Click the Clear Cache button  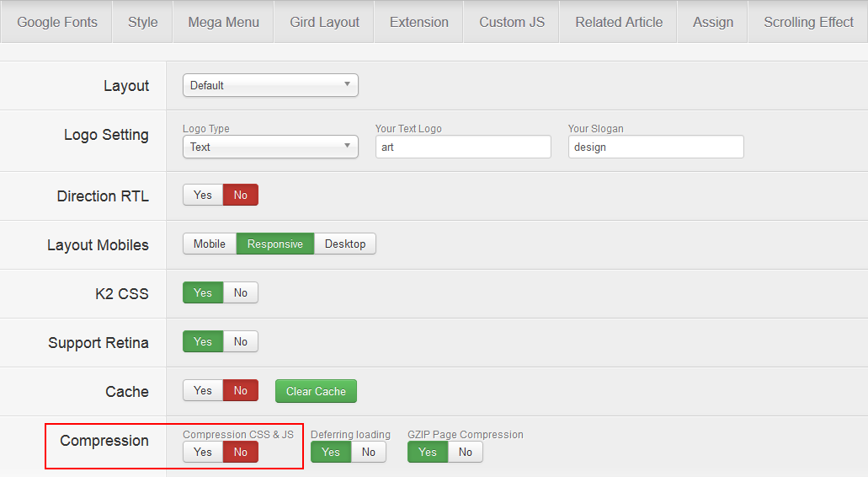(316, 391)
